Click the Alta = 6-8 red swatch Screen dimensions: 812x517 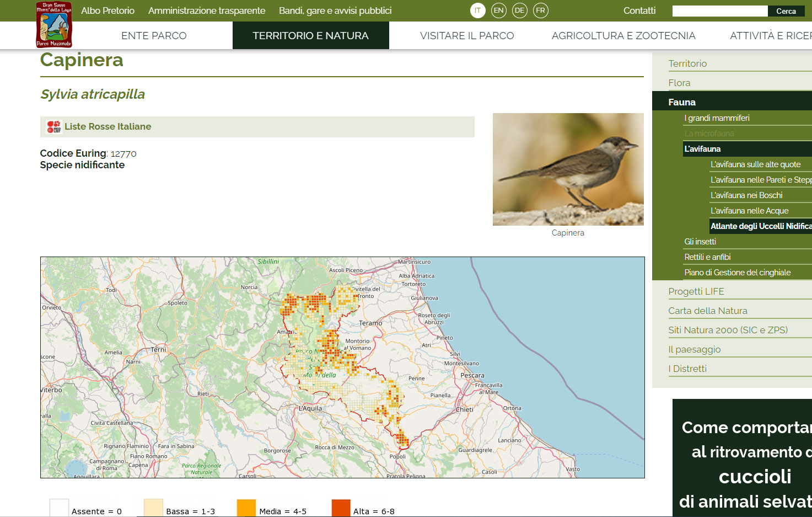(x=341, y=508)
